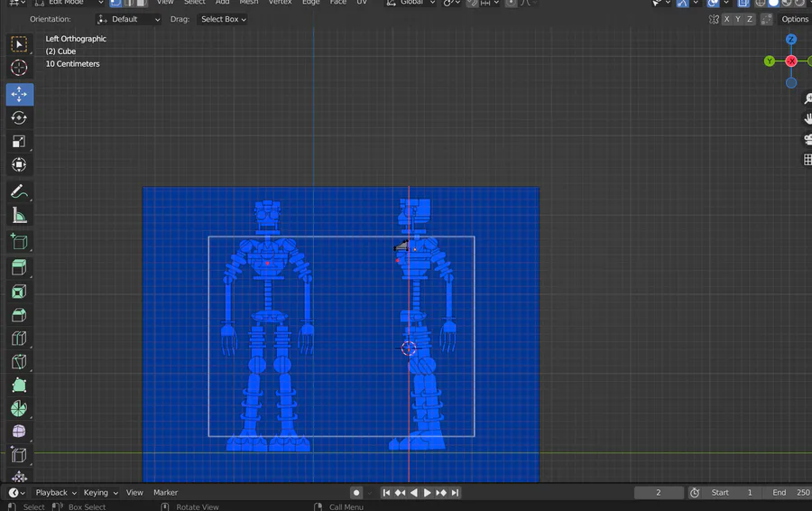Pick the Inset Faces tool

point(19,292)
